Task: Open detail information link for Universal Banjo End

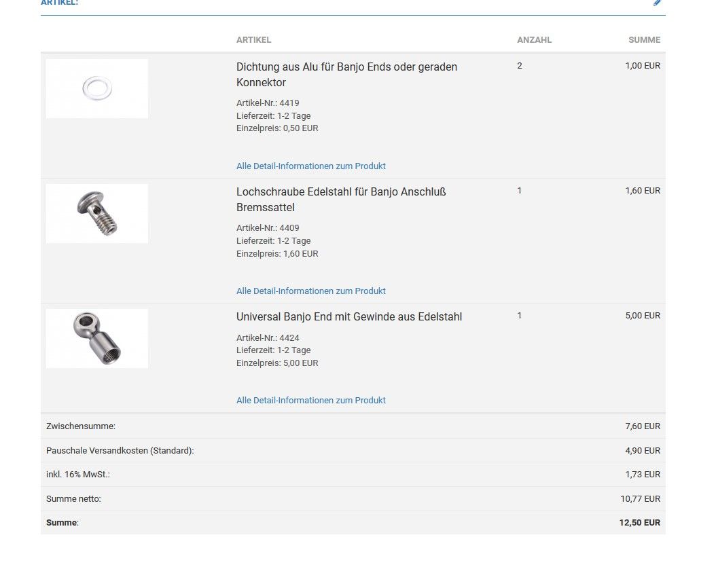Action: [310, 401]
